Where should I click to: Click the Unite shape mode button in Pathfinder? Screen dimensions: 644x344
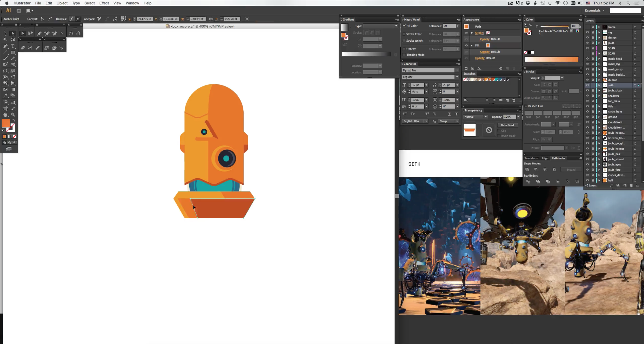coord(527,170)
